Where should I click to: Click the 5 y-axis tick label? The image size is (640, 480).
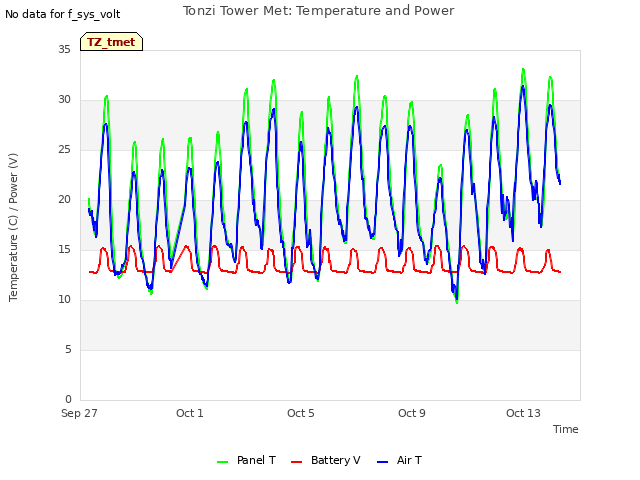(x=68, y=349)
